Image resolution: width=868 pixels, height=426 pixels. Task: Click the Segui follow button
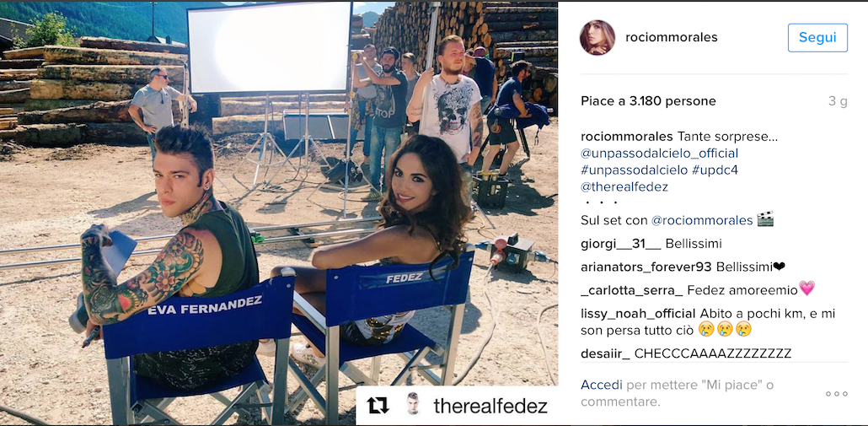coord(817,38)
